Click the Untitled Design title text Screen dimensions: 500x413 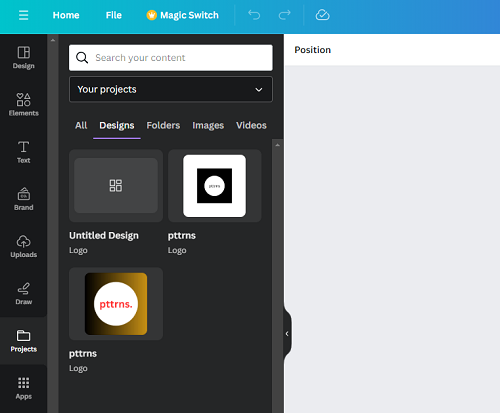point(104,235)
